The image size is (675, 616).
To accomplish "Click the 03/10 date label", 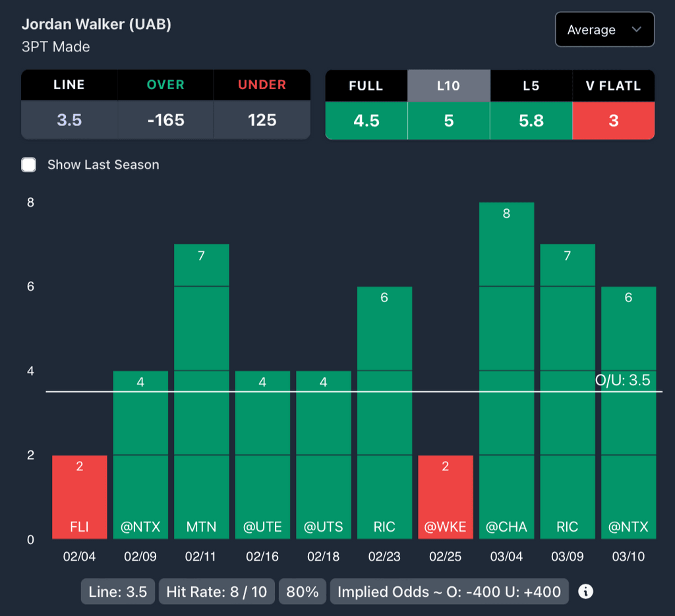I will pos(628,557).
